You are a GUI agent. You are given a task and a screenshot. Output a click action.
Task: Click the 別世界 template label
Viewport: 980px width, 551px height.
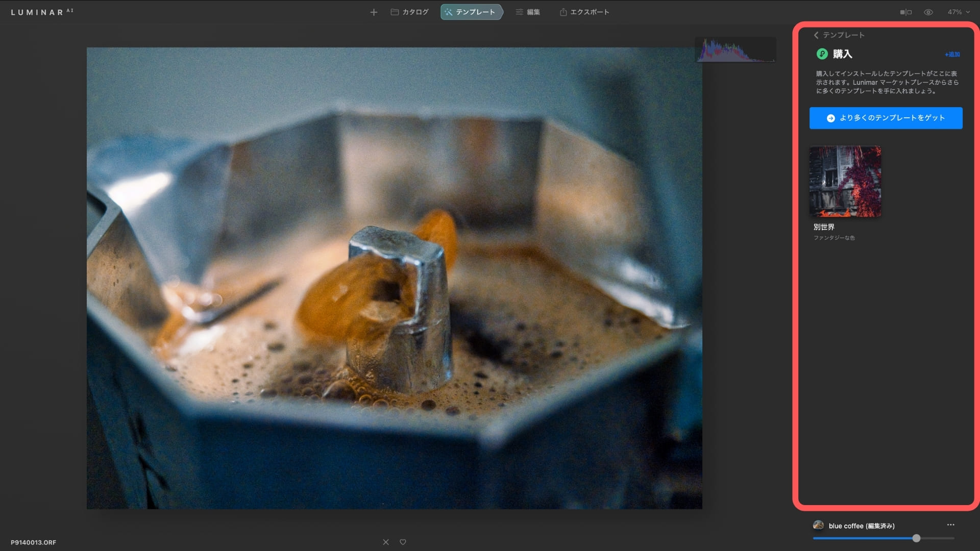pos(824,227)
